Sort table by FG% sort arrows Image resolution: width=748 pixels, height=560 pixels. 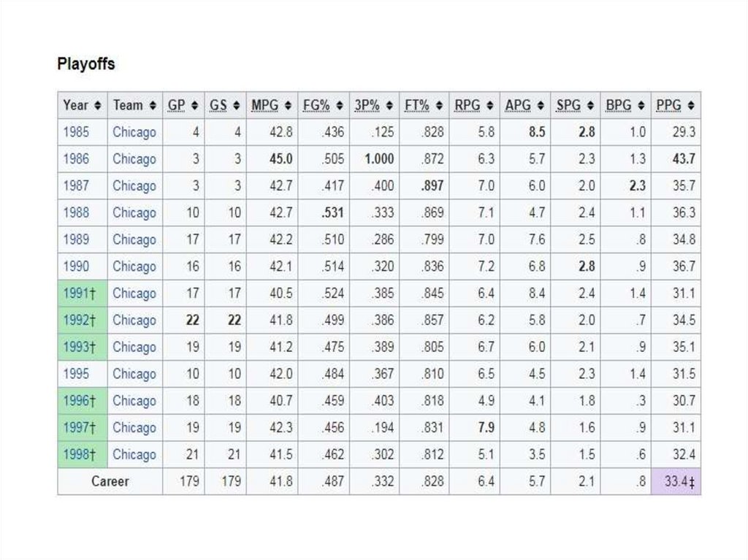pos(340,105)
